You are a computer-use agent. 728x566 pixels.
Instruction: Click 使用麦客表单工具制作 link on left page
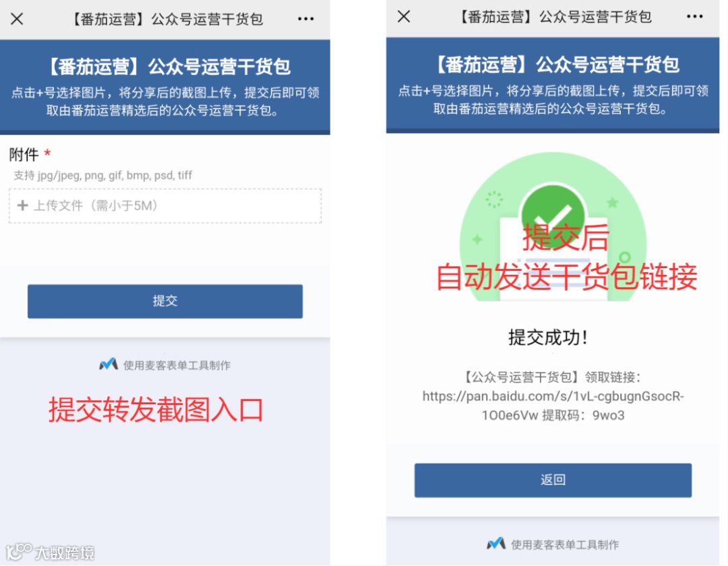coord(177,366)
